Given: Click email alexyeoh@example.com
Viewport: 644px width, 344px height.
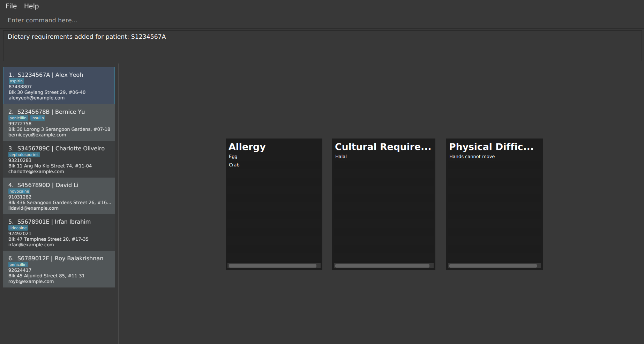Looking at the screenshot, I should tap(37, 98).
